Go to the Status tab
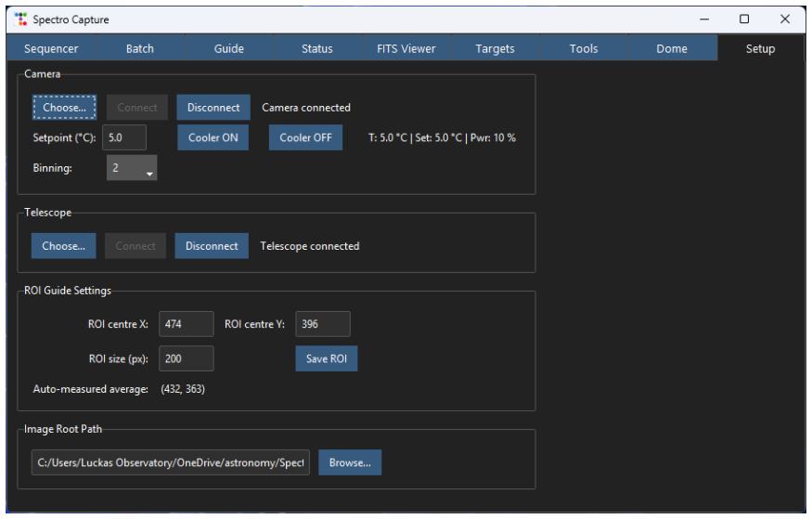This screenshot has width=812, height=519. pyautogui.click(x=317, y=48)
